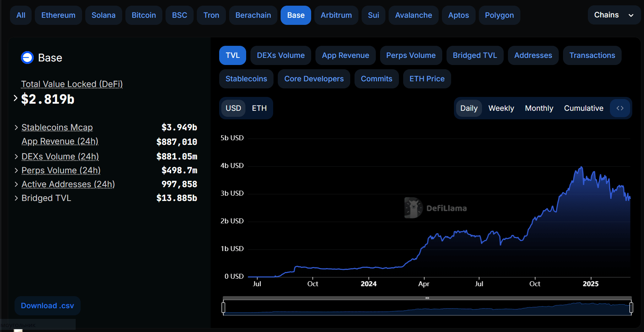Open the App Revenue (24h) label
The width and height of the screenshot is (644, 332).
coord(60,141)
